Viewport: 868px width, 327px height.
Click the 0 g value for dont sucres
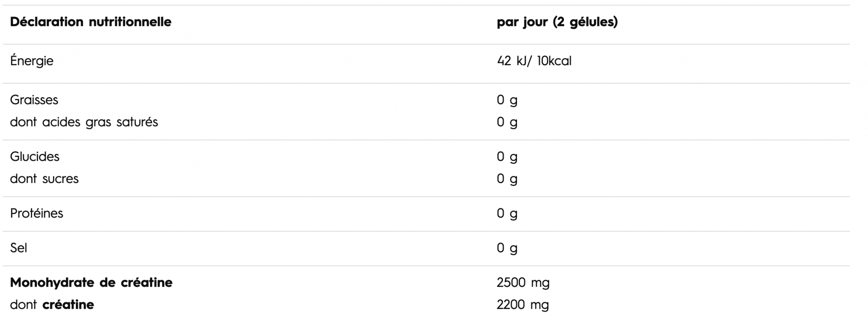coord(507,180)
